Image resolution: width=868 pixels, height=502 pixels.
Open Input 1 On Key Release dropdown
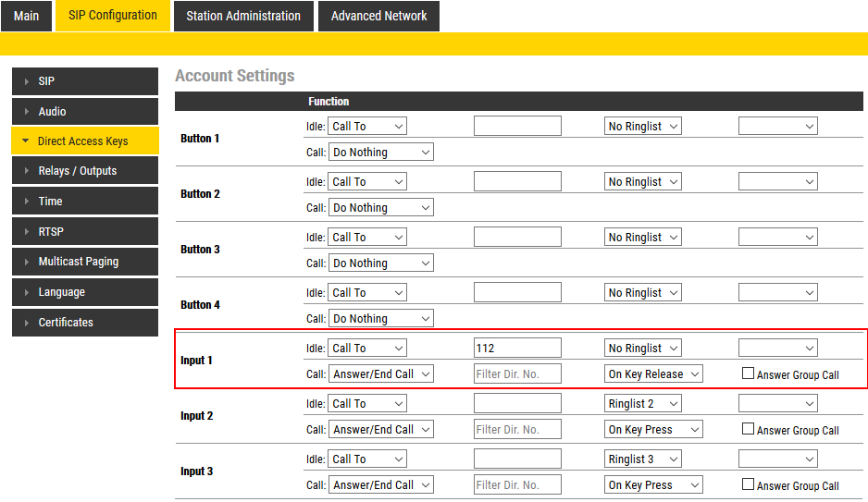(x=653, y=374)
